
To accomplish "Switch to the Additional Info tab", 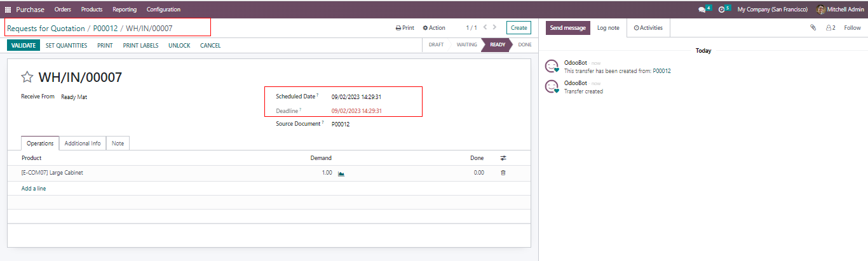I will pyautogui.click(x=83, y=144).
